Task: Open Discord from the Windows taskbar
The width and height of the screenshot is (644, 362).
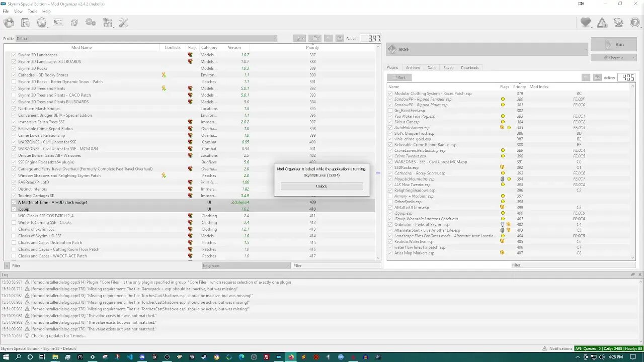Action: point(142,357)
